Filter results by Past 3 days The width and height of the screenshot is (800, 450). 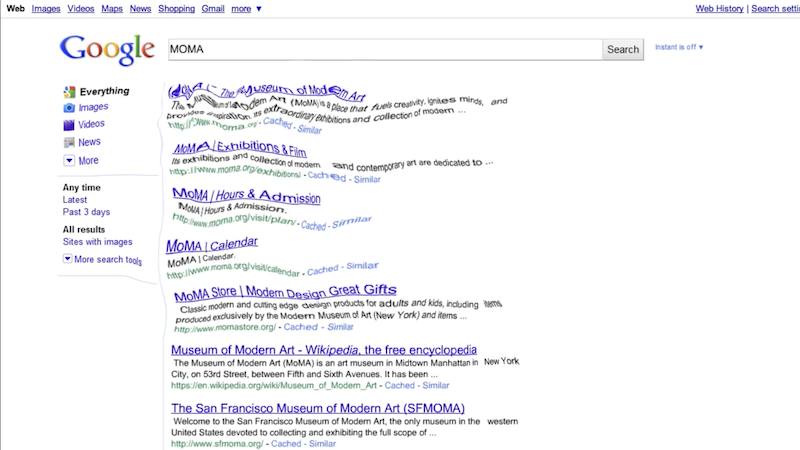point(86,212)
